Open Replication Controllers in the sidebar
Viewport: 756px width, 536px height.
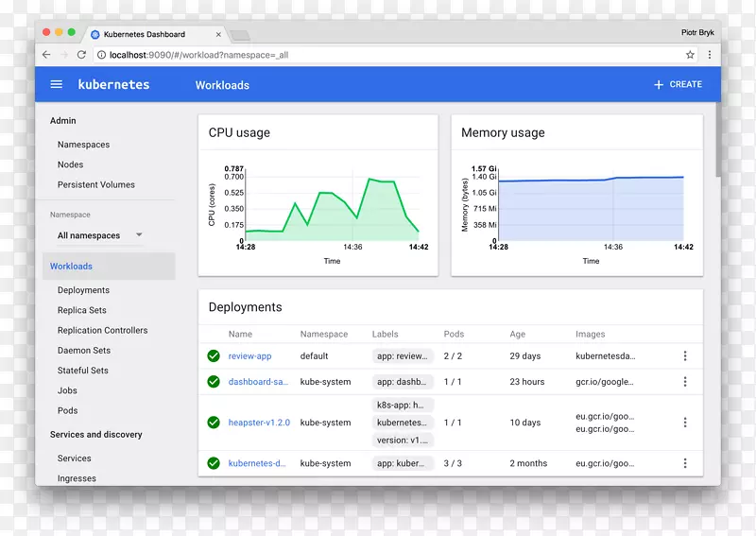103,331
